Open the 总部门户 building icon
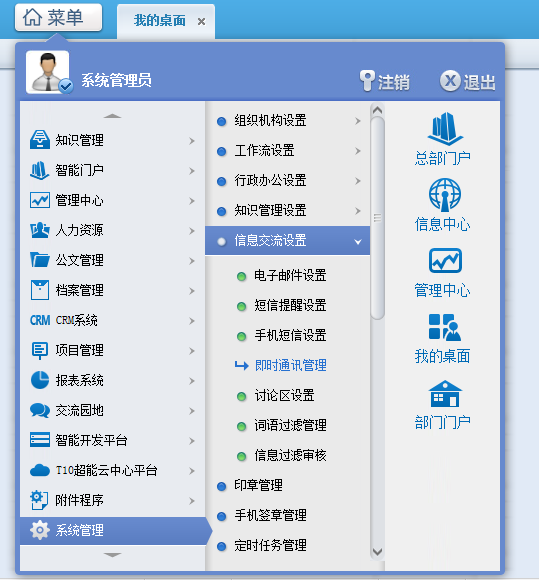Screen dimensions: 539x580 (x=445, y=129)
